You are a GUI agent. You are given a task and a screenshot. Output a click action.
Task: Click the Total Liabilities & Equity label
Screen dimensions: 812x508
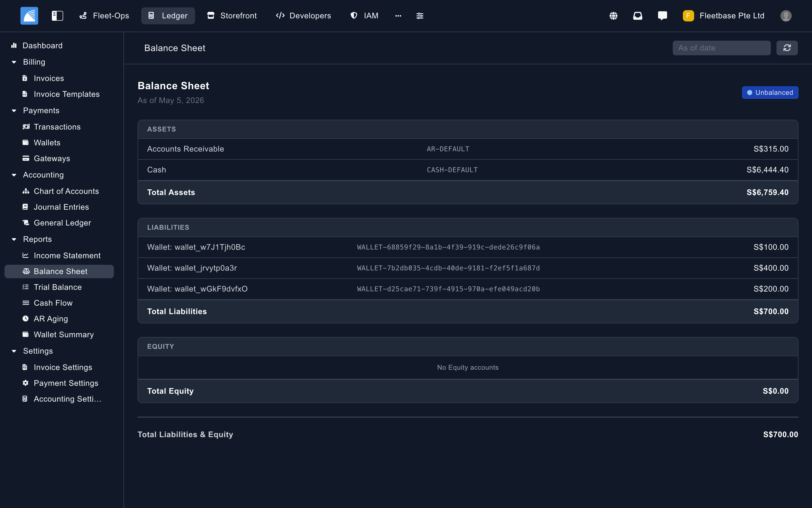[x=185, y=434]
